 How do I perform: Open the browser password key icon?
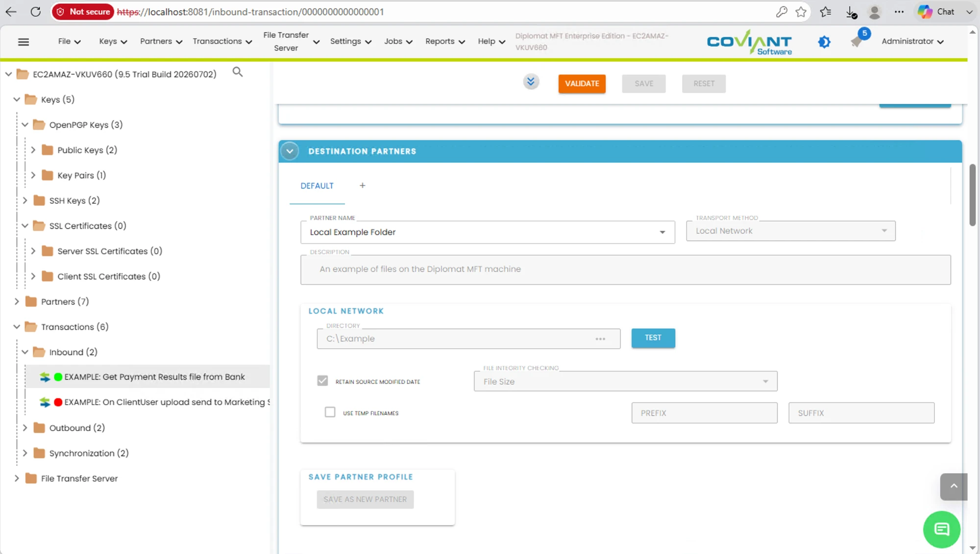click(782, 12)
